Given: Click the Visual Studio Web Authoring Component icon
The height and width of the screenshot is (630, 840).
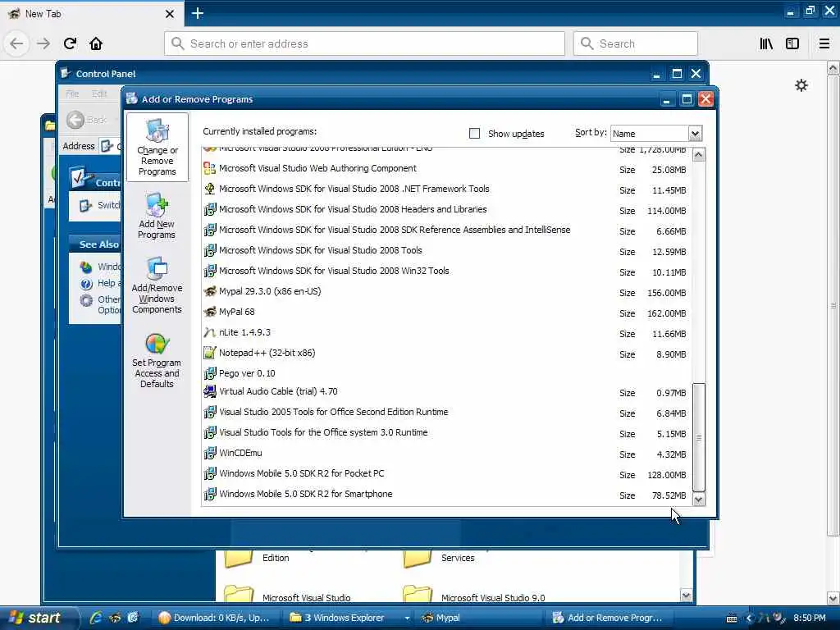Looking at the screenshot, I should tap(209, 168).
